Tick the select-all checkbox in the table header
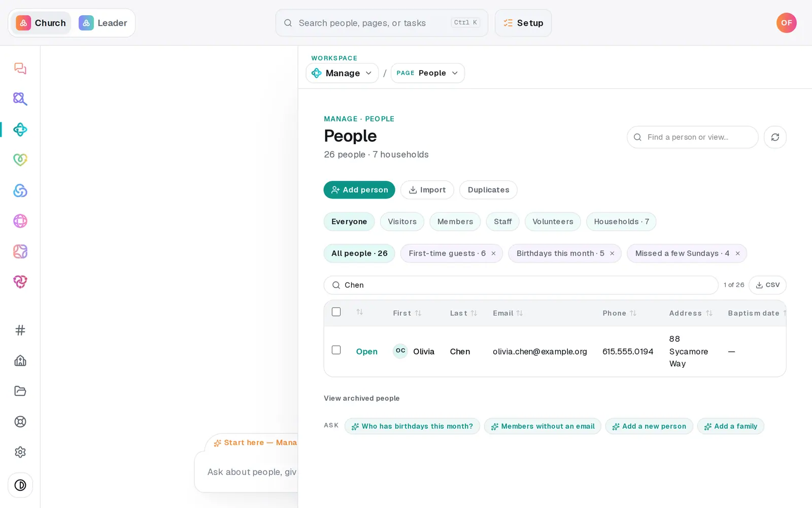This screenshot has height=508, width=812. (x=336, y=312)
